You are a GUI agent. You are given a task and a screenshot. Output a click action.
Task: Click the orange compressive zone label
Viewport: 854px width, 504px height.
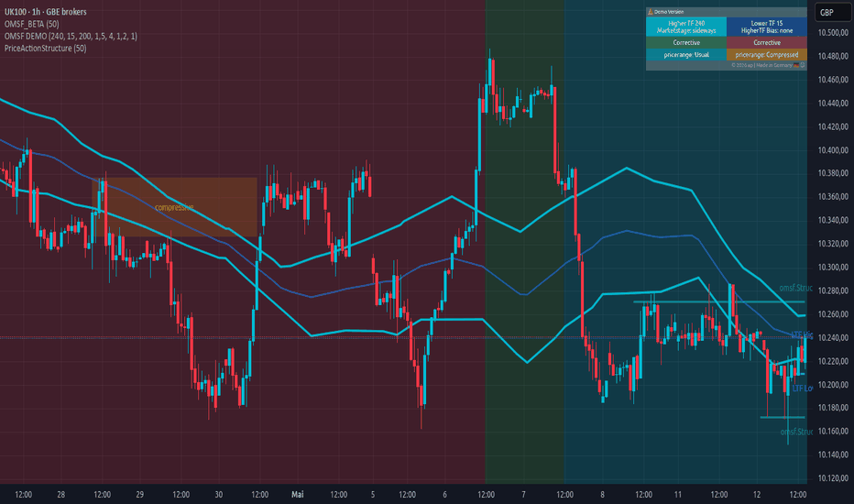tap(174, 208)
